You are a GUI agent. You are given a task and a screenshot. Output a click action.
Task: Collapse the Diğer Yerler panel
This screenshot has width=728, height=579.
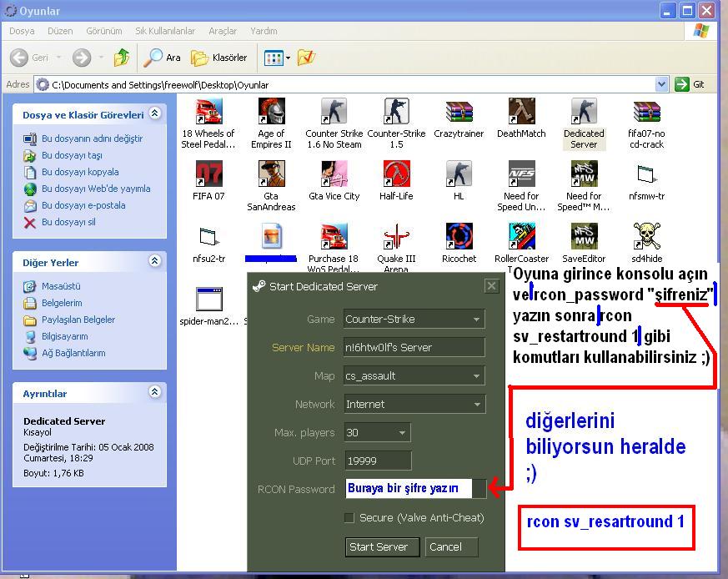coord(154,261)
